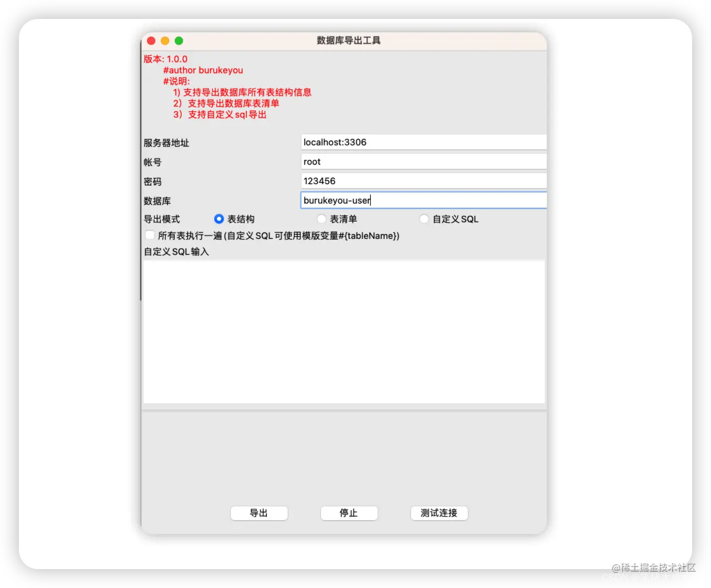Click the 服务器地址 label

pos(166,143)
